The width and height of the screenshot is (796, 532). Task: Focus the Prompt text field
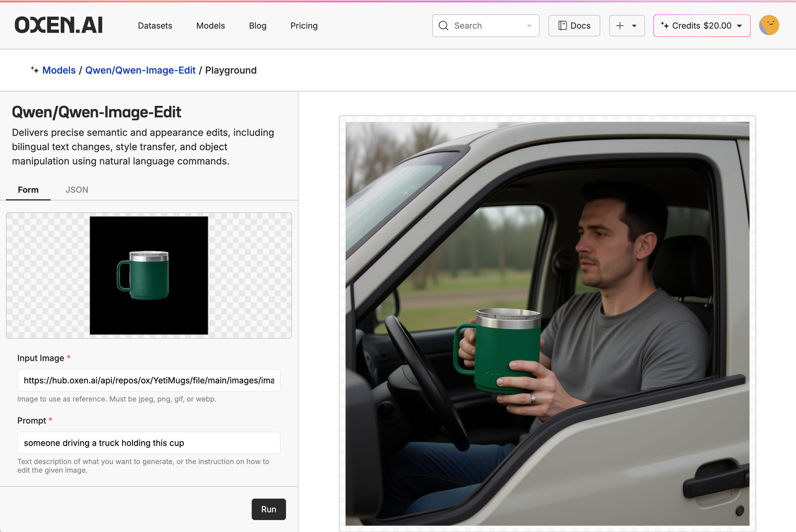[148, 443]
